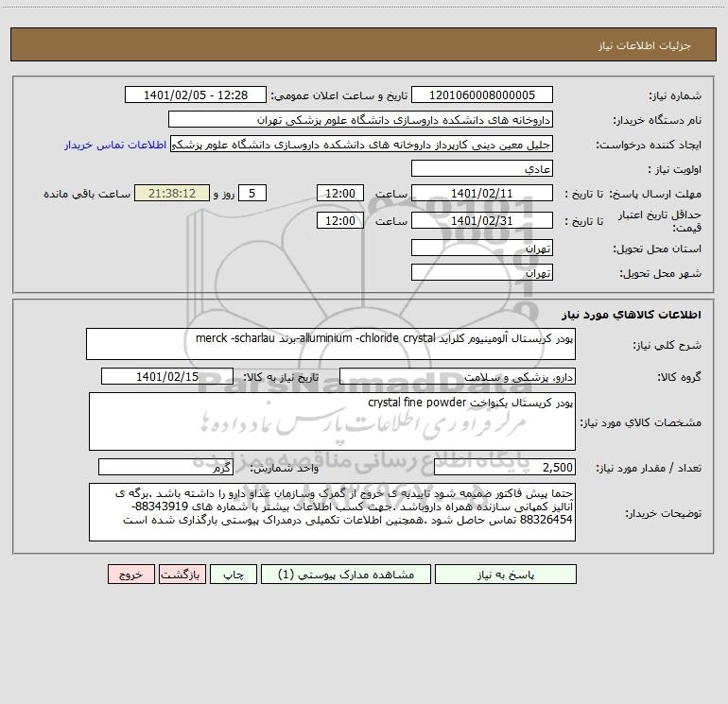Click the اطلاعات کالاهای مورد نیاز section heading
This screenshot has height=704, width=728.
pos(632,315)
